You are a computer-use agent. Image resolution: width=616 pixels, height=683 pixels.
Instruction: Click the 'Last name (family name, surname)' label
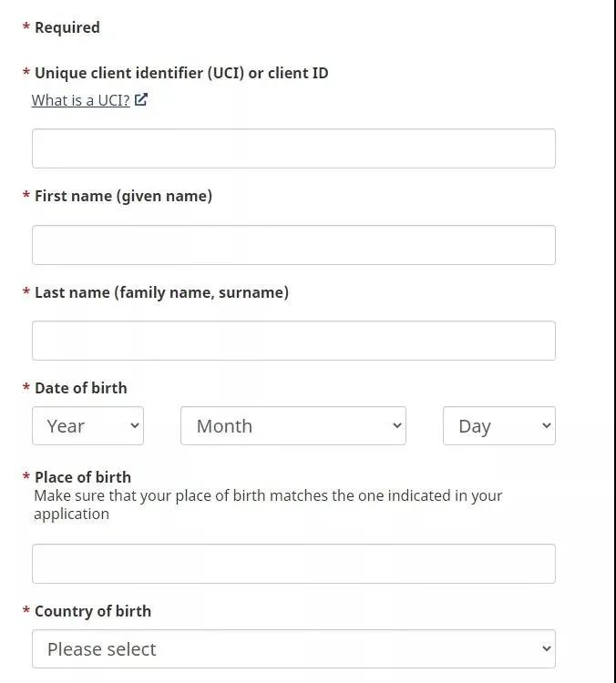click(x=161, y=292)
